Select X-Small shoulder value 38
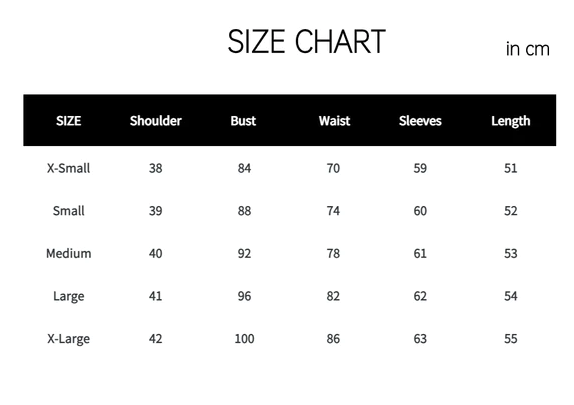The height and width of the screenshot is (405, 574). [156, 168]
